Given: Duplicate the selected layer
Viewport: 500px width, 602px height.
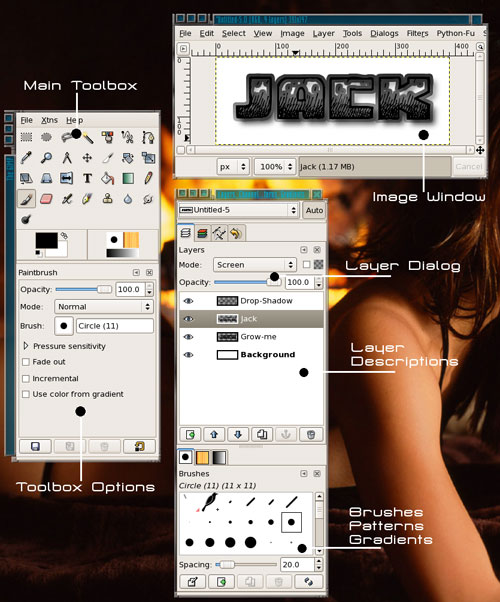Looking at the screenshot, I should point(262,435).
